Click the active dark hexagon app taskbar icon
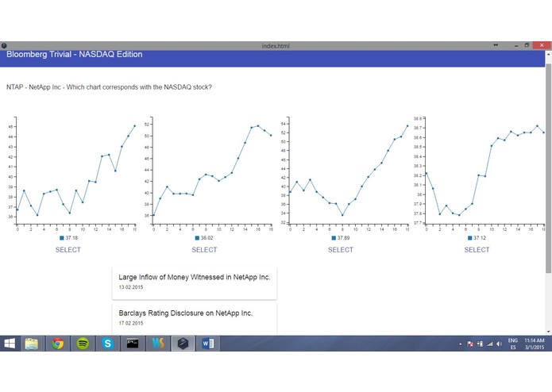 183,344
